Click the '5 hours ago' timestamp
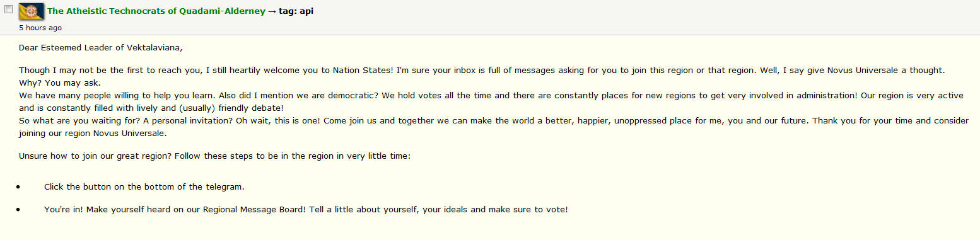The height and width of the screenshot is (240, 980). pyautogui.click(x=40, y=28)
